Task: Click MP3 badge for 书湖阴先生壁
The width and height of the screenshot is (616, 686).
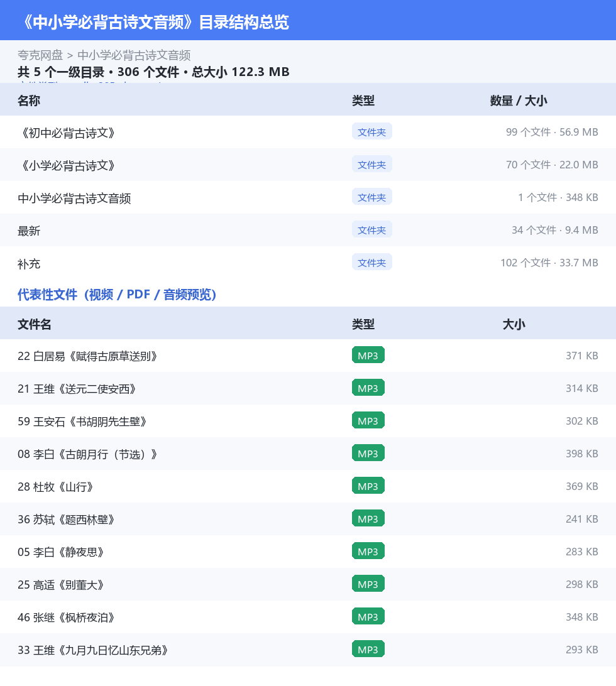Action: coord(368,421)
